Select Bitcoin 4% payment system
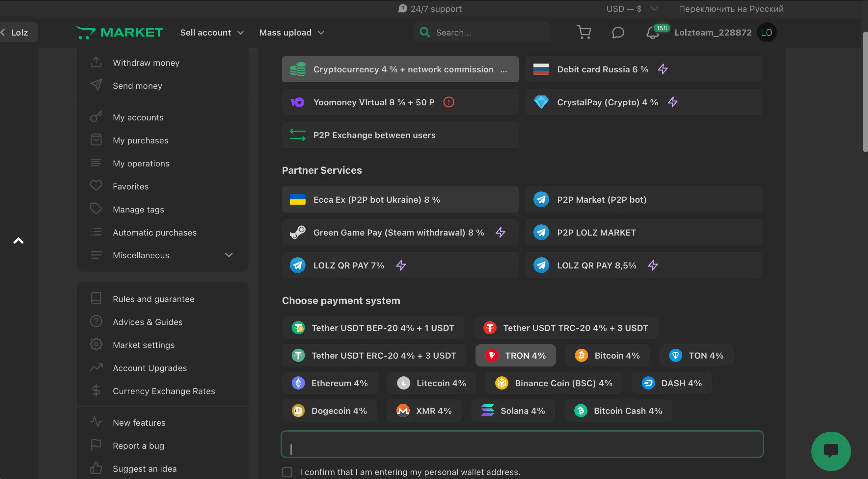This screenshot has width=868, height=479. tap(607, 355)
